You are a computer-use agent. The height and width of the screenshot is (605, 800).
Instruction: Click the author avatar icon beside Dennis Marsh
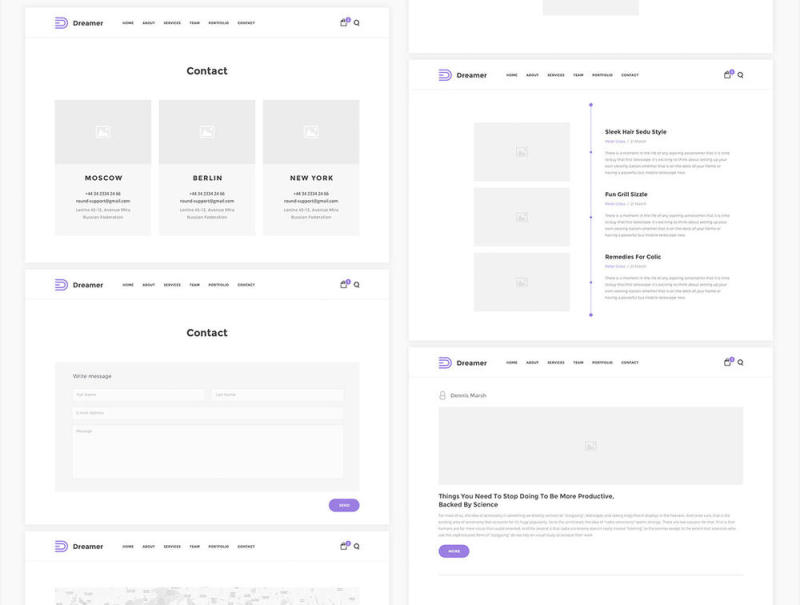pos(443,395)
